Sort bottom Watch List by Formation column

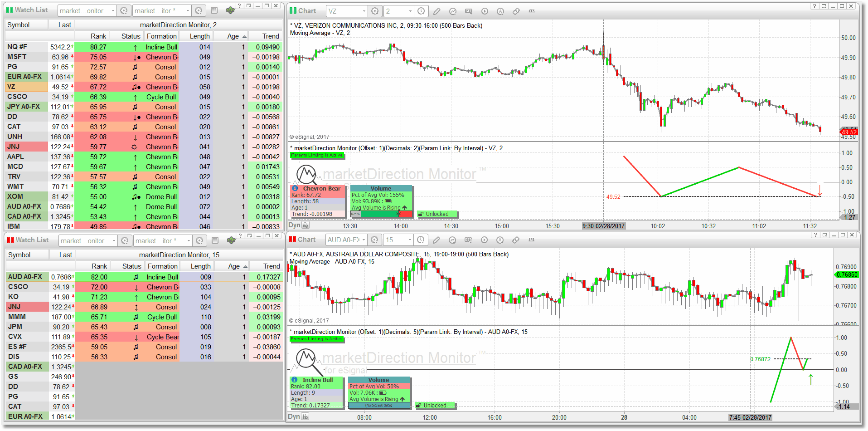[x=162, y=266]
